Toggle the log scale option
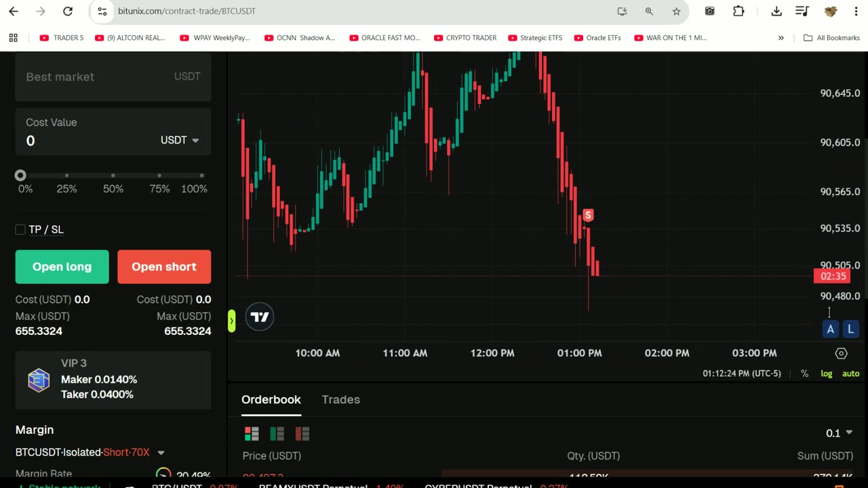This screenshot has height=488, width=868. 826,373
